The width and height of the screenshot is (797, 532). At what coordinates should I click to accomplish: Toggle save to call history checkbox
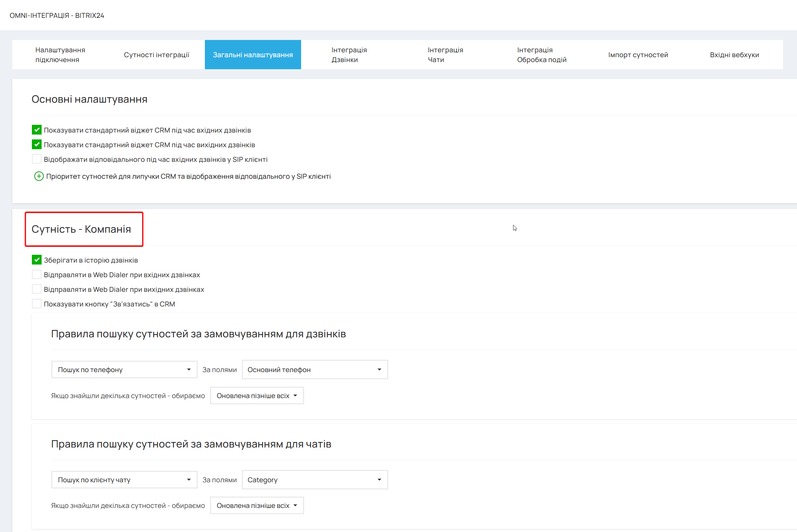(37, 260)
